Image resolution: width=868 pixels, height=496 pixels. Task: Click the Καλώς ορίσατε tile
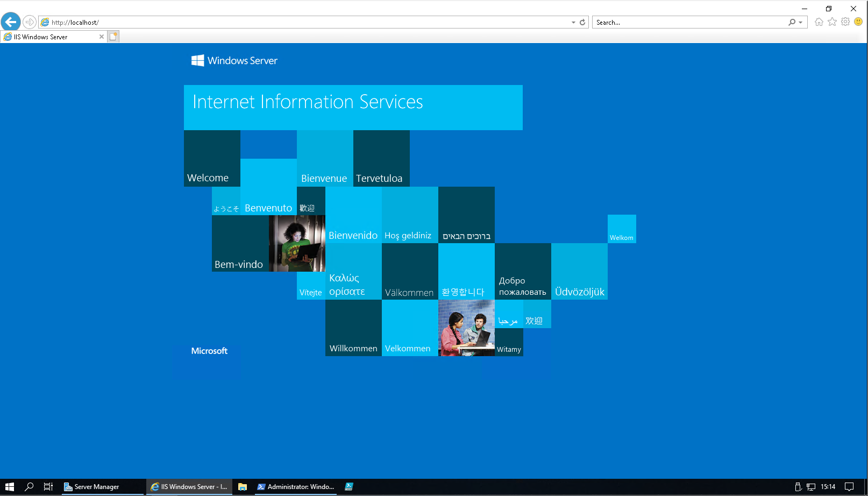click(353, 271)
